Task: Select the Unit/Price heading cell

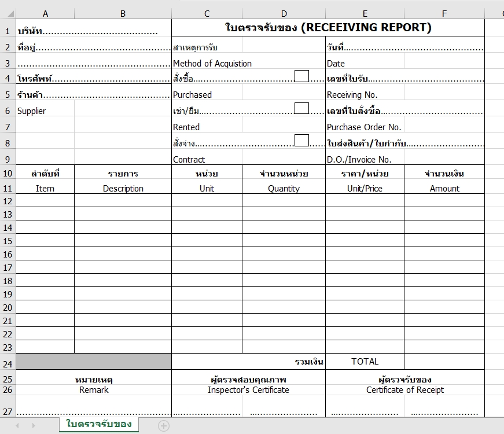Action: point(365,187)
